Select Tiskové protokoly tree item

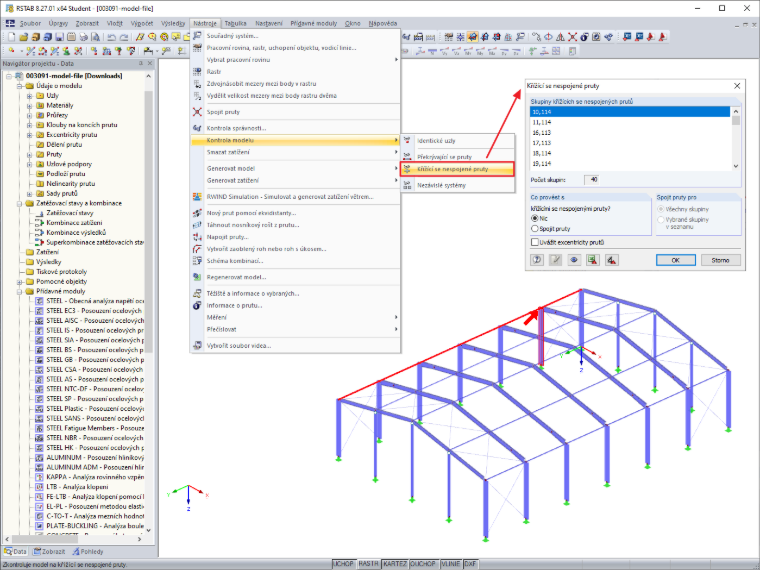coord(62,272)
